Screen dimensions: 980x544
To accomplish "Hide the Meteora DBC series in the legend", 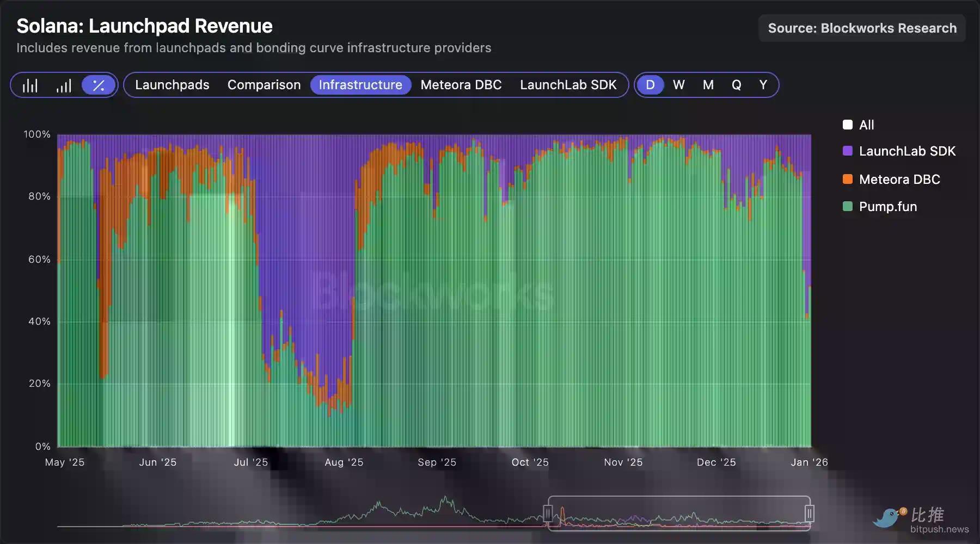I will pyautogui.click(x=848, y=180).
